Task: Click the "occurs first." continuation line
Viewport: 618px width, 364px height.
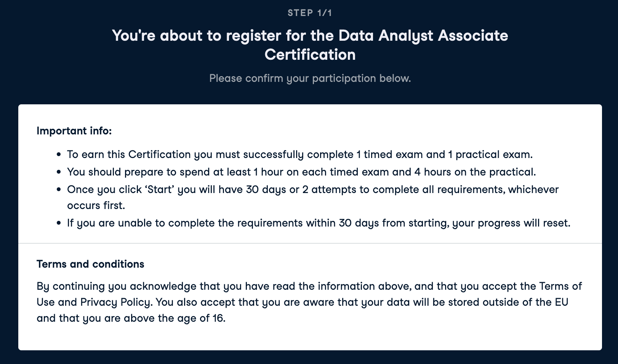Action: click(96, 206)
